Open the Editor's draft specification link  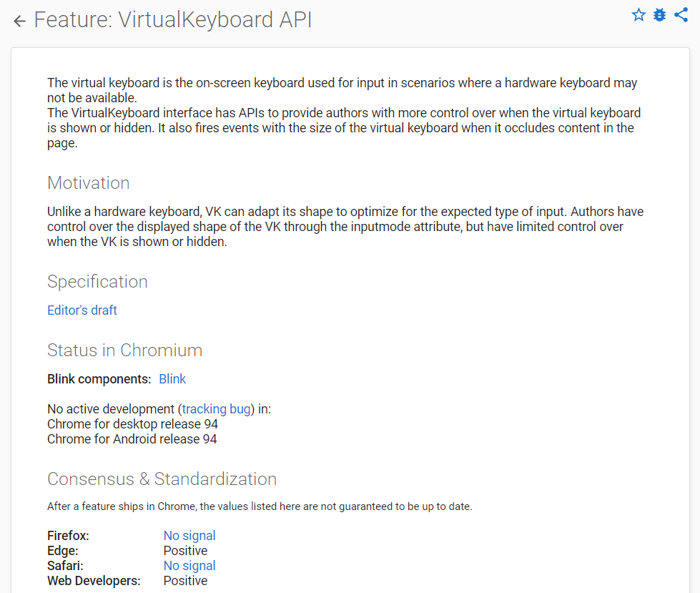82,310
